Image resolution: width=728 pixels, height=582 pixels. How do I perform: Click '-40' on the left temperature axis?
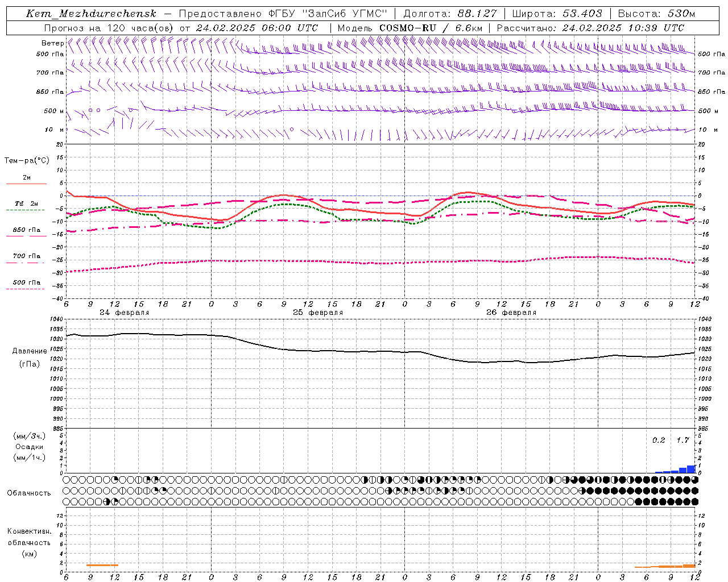coord(58,299)
